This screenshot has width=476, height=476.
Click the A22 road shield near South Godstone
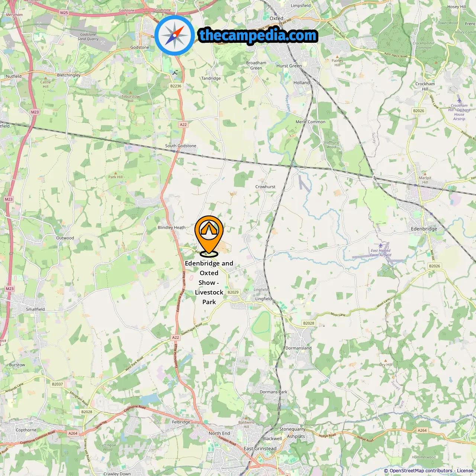tap(183, 125)
